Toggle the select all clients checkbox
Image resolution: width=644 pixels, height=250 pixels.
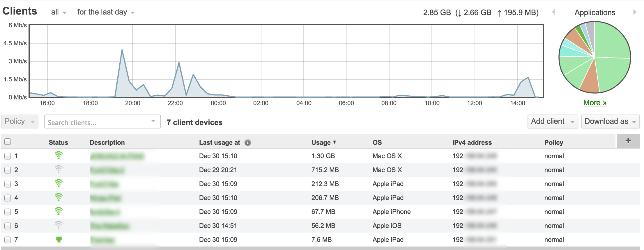pos(8,142)
